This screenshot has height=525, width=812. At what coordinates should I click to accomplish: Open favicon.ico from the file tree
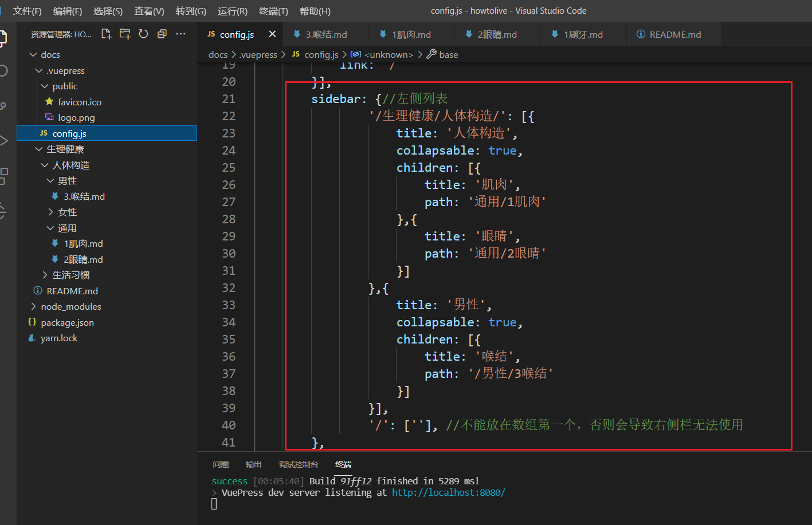tap(80, 102)
